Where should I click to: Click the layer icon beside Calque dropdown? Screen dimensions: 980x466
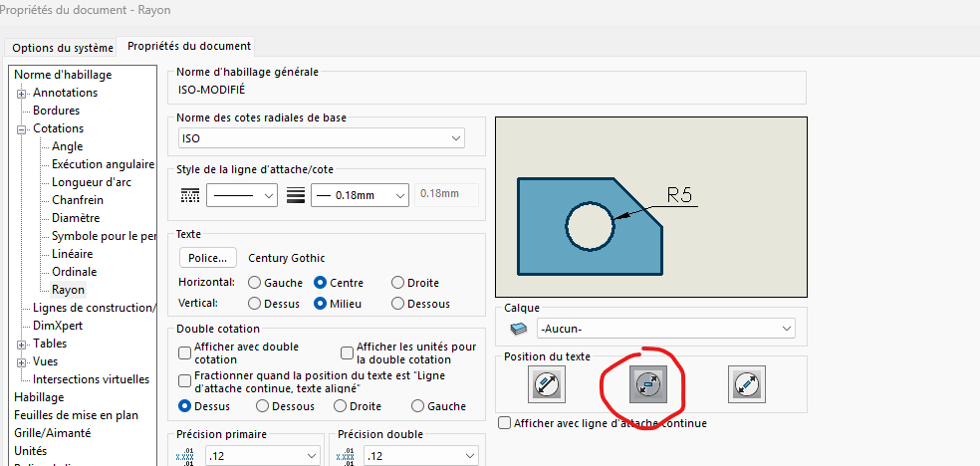coord(518,328)
